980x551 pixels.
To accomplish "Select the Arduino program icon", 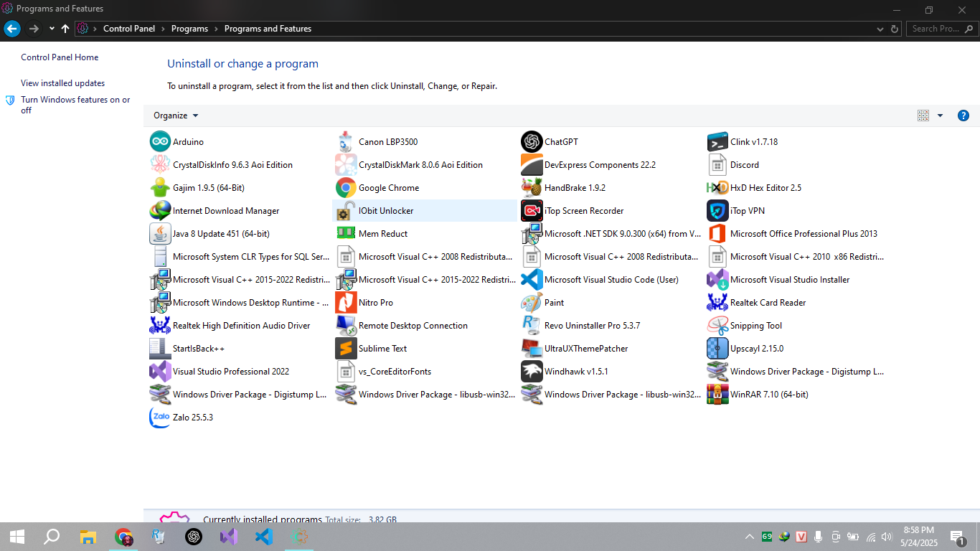I will [160, 141].
